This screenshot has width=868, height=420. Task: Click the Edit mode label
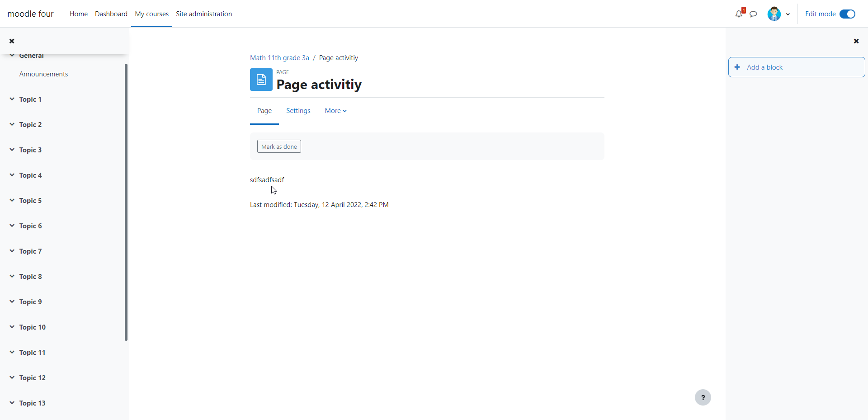coord(820,14)
